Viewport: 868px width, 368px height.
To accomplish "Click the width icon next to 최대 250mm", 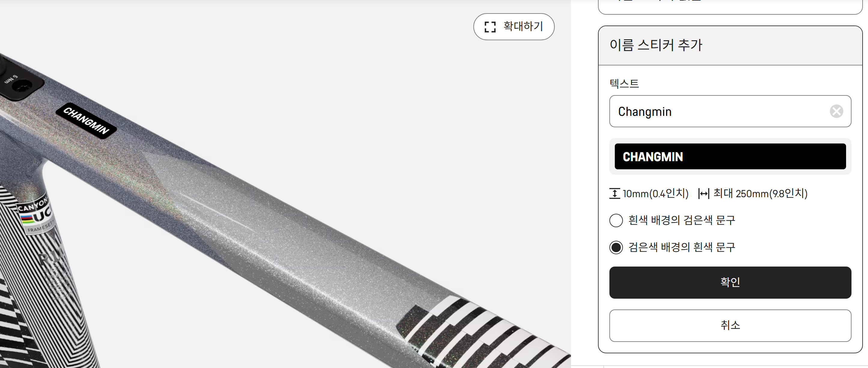I will (x=704, y=194).
